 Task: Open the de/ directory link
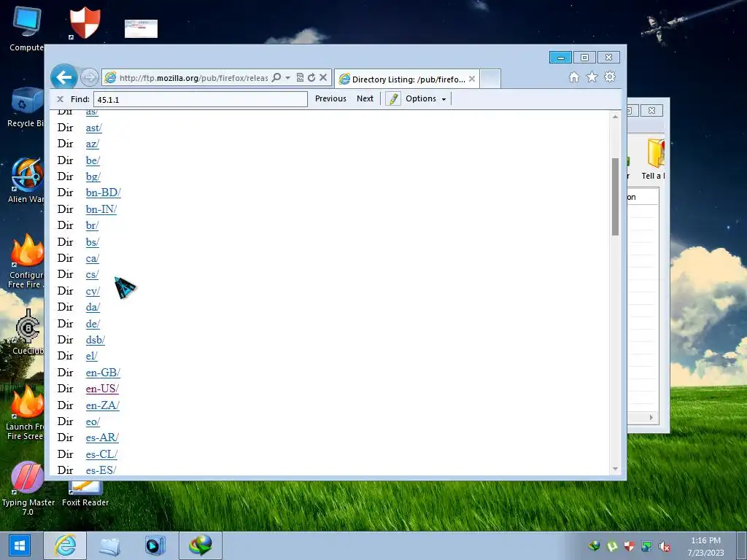[x=93, y=324]
